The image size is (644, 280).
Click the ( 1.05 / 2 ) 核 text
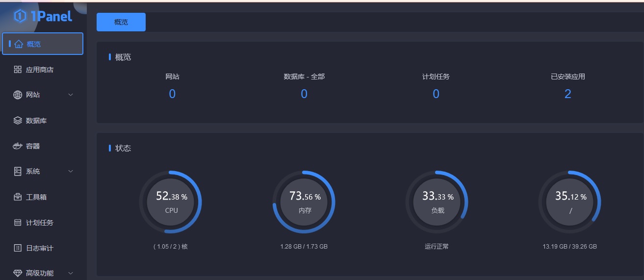(x=171, y=247)
